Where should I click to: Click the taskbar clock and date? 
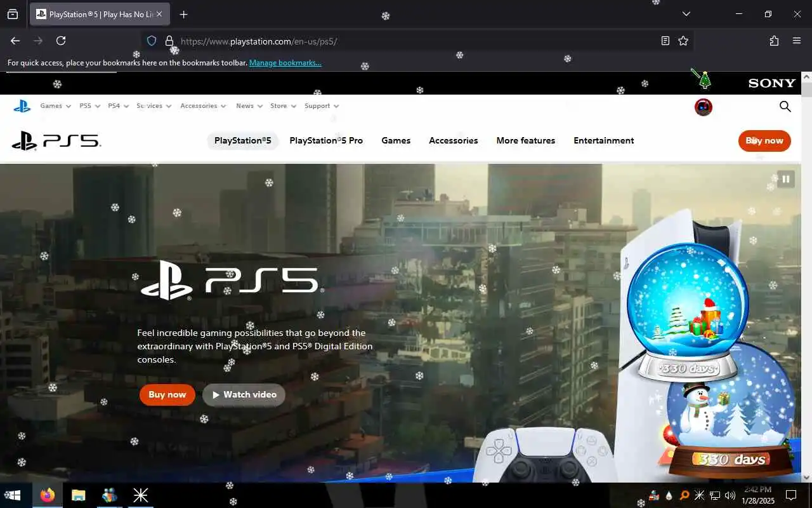click(x=757, y=495)
